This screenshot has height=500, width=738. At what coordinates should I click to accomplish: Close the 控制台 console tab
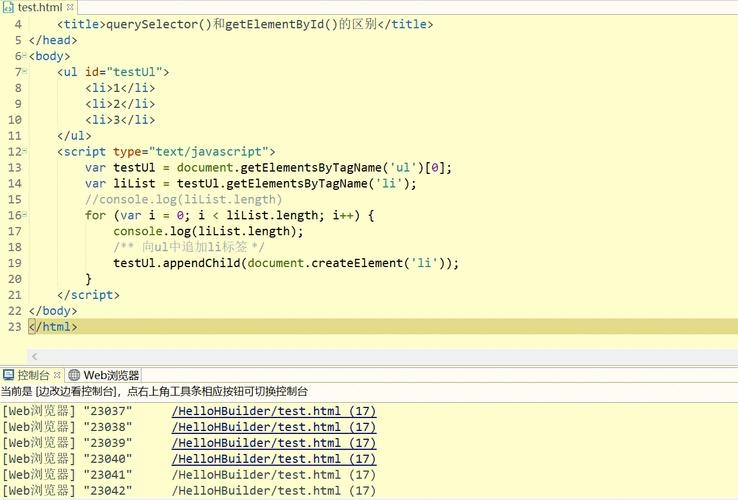[57, 375]
